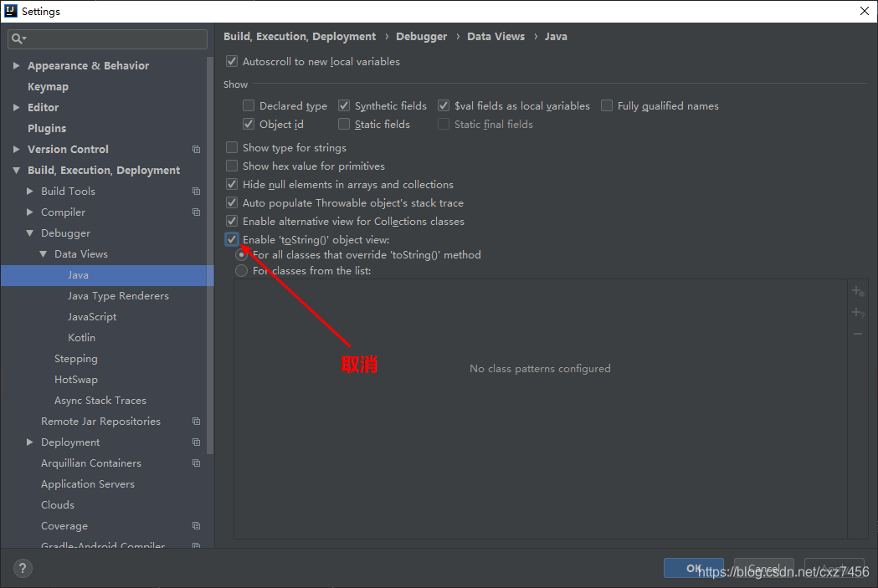The width and height of the screenshot is (878, 588).
Task: Select Kotlin under Data Views
Action: 82,338
